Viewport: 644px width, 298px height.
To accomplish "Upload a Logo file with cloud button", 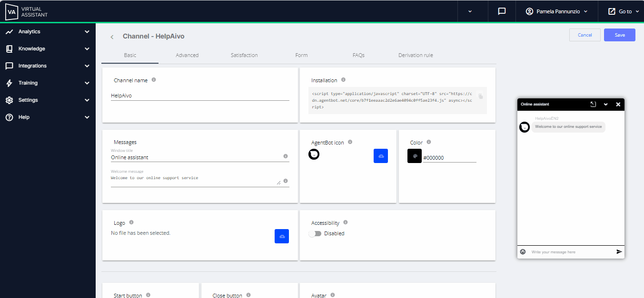I will tap(282, 236).
